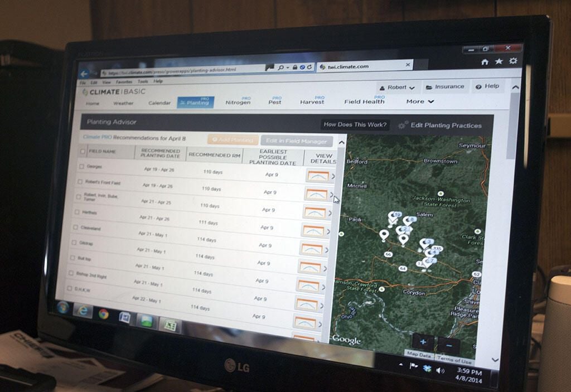
Task: Click the security lock icon in address bar
Action: (295, 67)
